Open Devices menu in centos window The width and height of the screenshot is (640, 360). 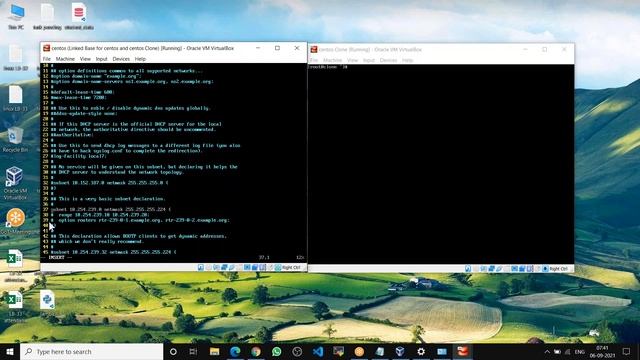[121, 59]
